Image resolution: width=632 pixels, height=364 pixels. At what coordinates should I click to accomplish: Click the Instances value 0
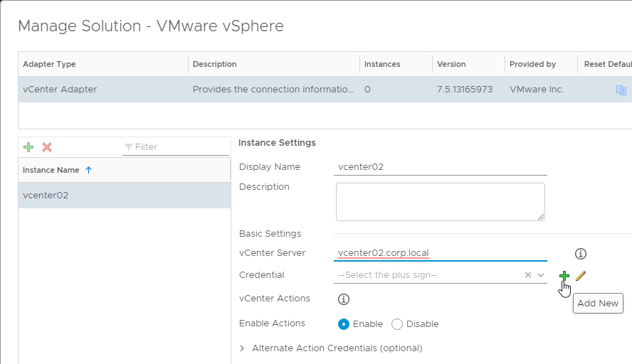pyautogui.click(x=367, y=90)
